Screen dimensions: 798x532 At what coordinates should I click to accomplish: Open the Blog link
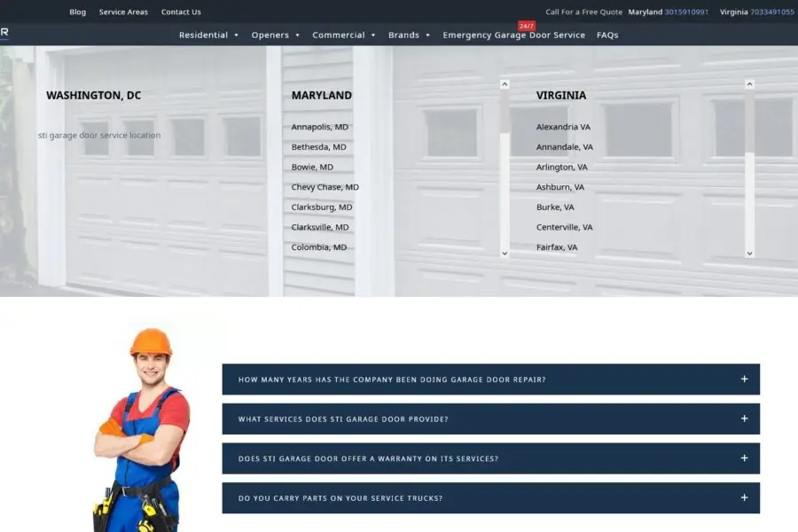(x=78, y=12)
